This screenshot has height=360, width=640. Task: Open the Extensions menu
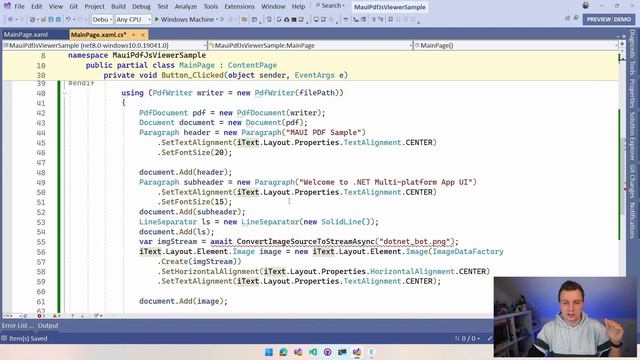pyautogui.click(x=239, y=7)
